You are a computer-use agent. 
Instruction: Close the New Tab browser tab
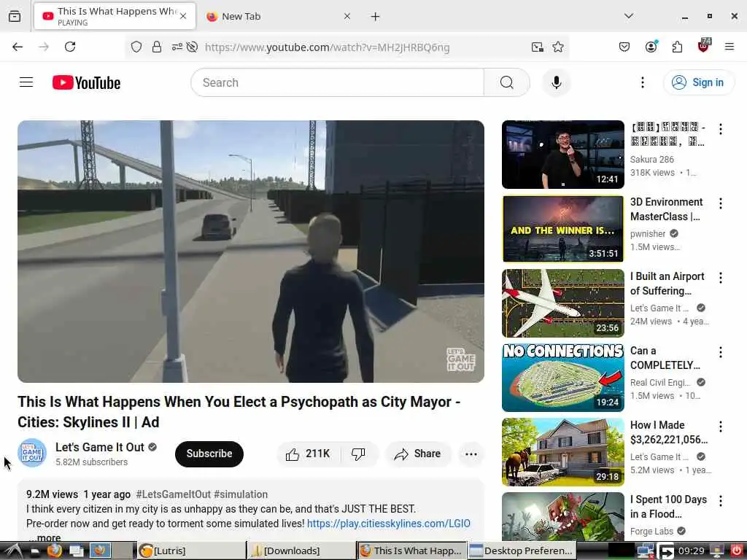(x=347, y=16)
